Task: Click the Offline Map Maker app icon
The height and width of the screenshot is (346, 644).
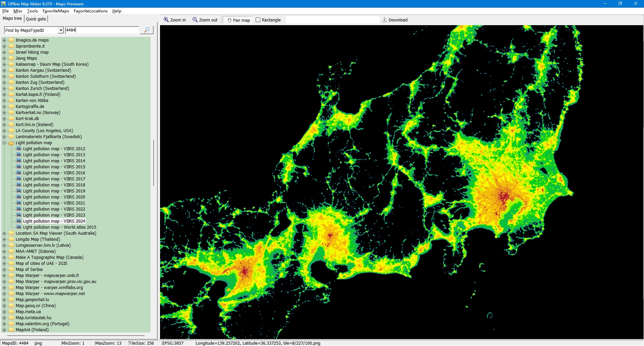Action: coord(3,4)
